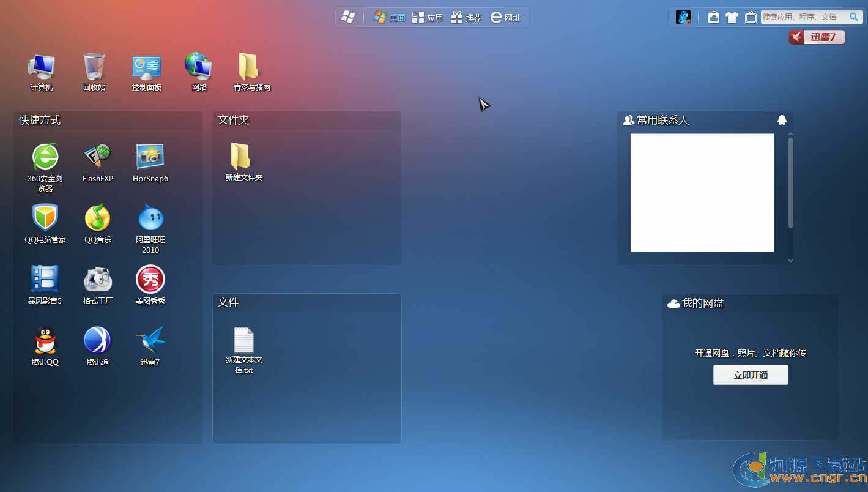Screen dimensions: 868x492
Task: Launch 暴风影音5 video player
Action: pos(45,280)
